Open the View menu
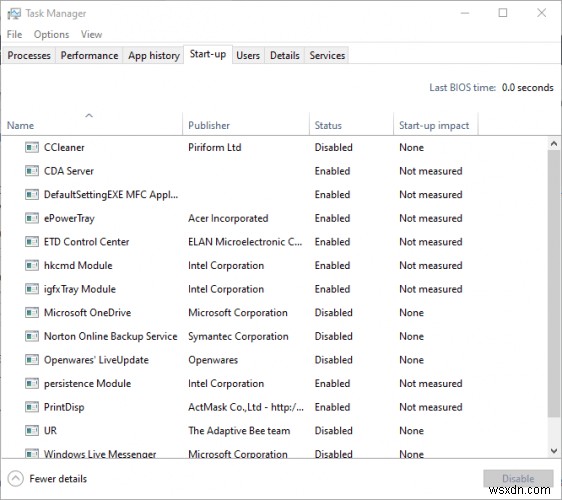 (91, 34)
